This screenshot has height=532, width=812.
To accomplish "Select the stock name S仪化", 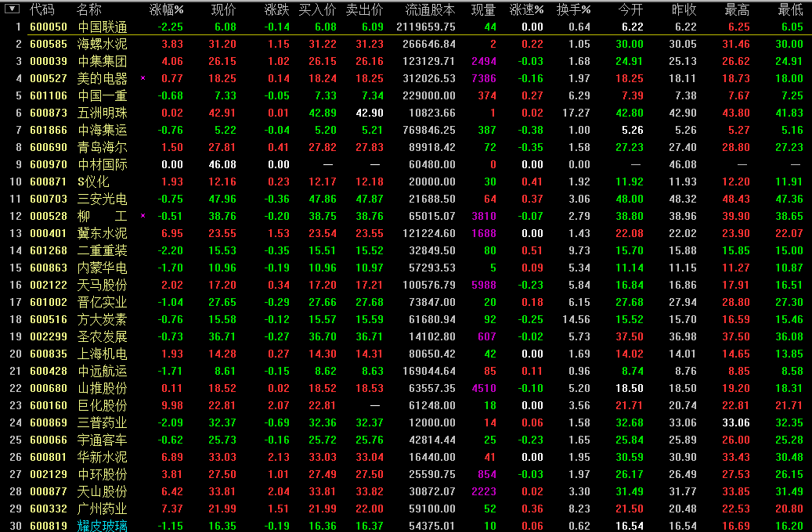I will pos(93,182).
